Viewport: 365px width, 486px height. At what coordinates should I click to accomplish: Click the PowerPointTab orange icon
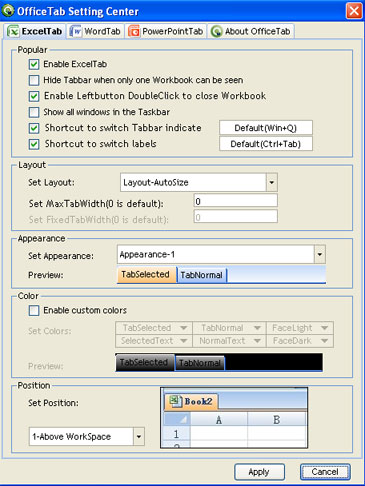[x=134, y=31]
